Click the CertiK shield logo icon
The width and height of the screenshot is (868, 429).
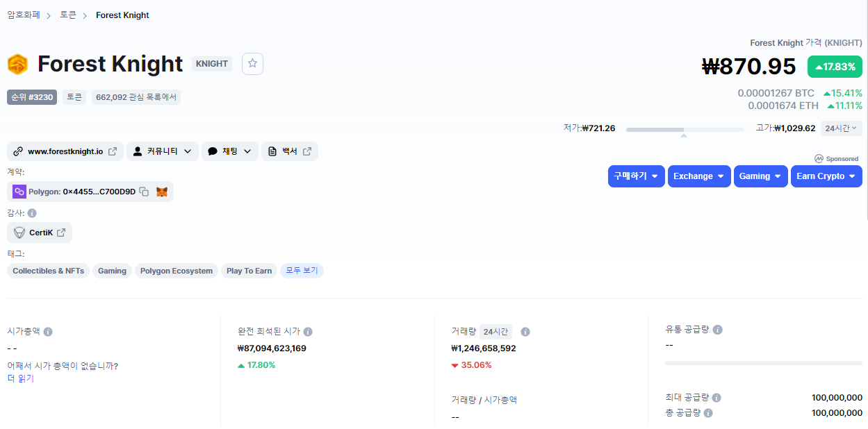pos(19,233)
